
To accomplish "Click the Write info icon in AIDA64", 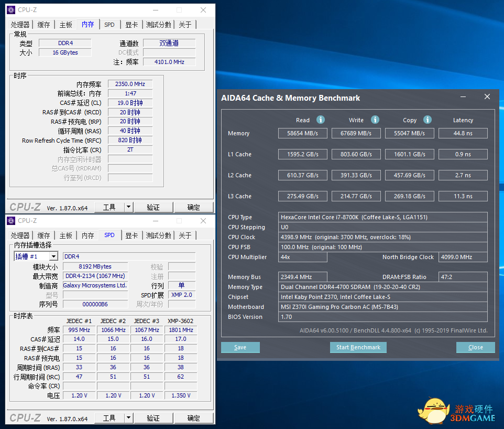I will tap(375, 120).
